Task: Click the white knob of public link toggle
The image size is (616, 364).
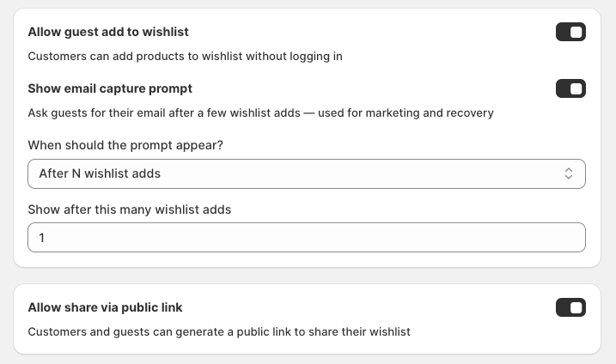Action: 576,307
